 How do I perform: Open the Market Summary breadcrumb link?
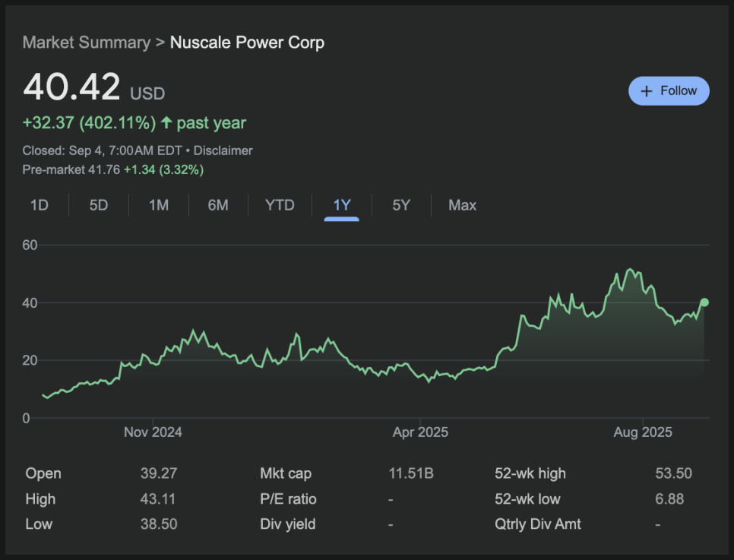pos(87,43)
